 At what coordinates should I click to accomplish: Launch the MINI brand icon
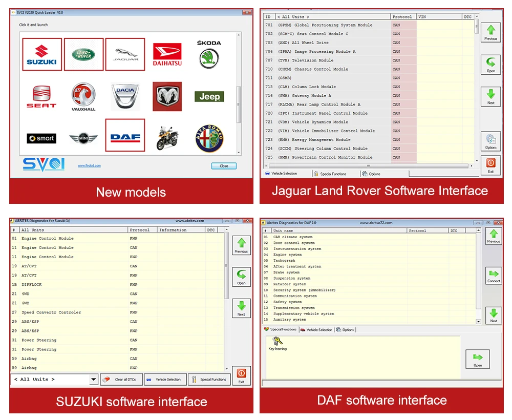pyautogui.click(x=83, y=138)
